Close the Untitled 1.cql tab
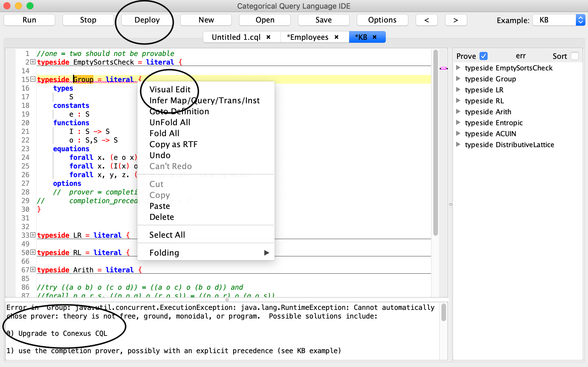 click(x=268, y=37)
